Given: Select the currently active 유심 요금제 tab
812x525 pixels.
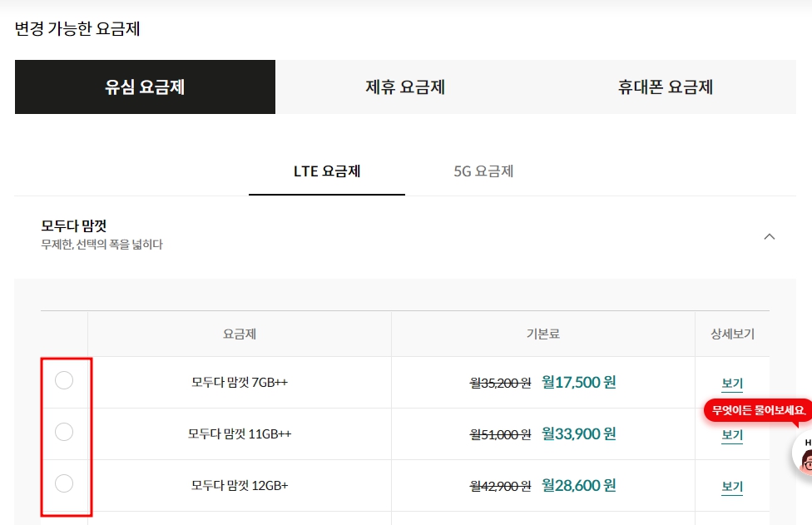Looking at the screenshot, I should click(145, 87).
